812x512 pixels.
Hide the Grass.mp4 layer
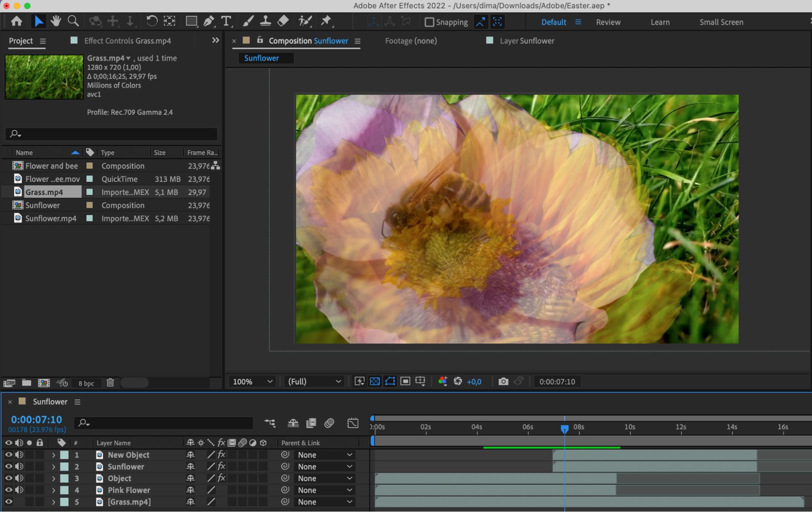(9, 502)
